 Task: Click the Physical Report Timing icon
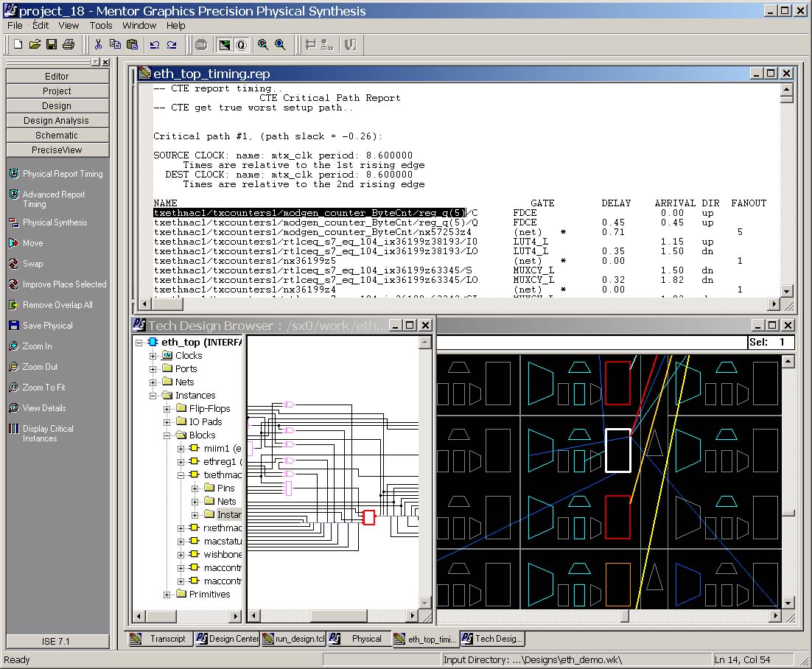tap(14, 173)
